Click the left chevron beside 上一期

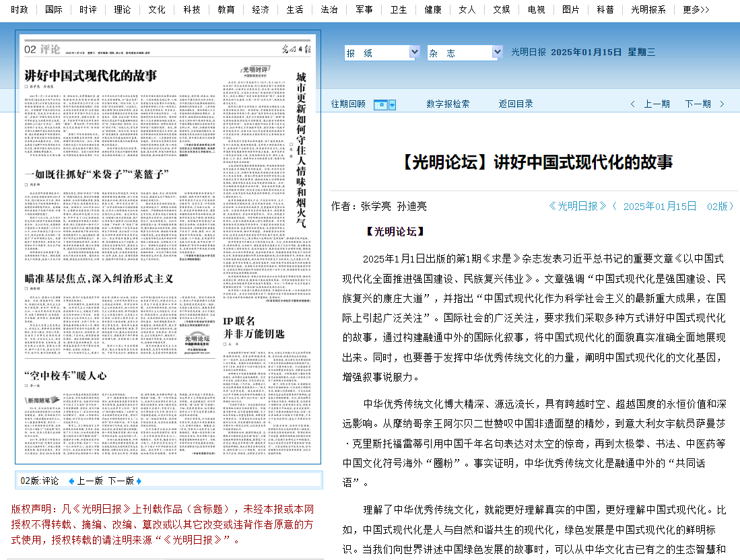[632, 104]
